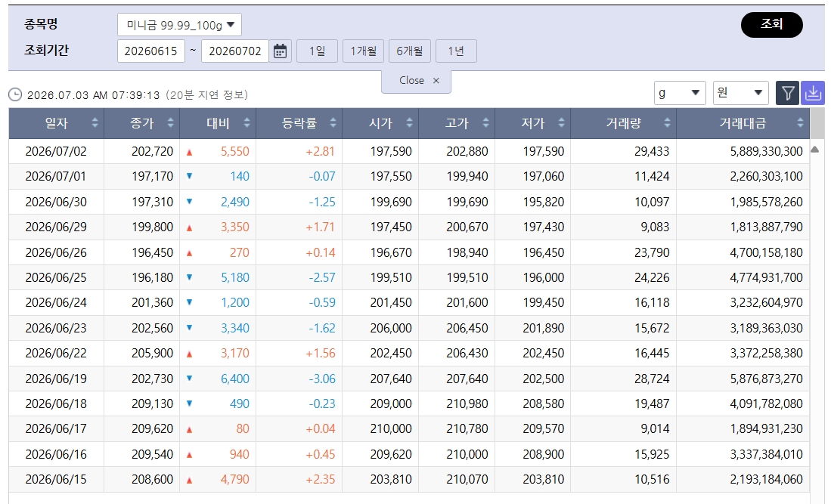This screenshot has height=504, width=831.
Task: Click timestamp 2026.07.03 AM 07:39:13
Action: (93, 95)
